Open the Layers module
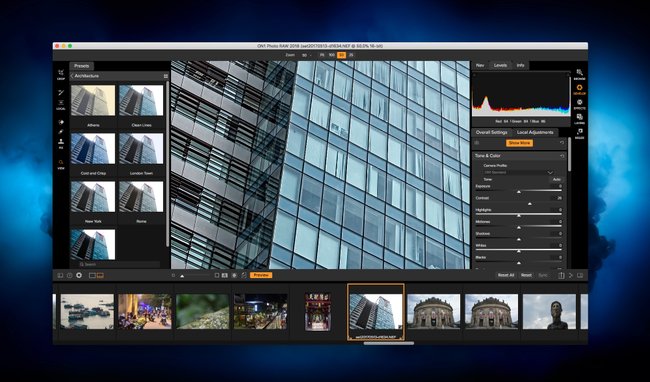 [x=579, y=119]
